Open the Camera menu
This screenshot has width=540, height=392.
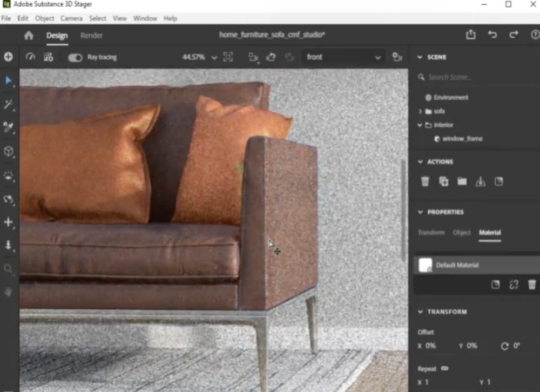point(71,18)
